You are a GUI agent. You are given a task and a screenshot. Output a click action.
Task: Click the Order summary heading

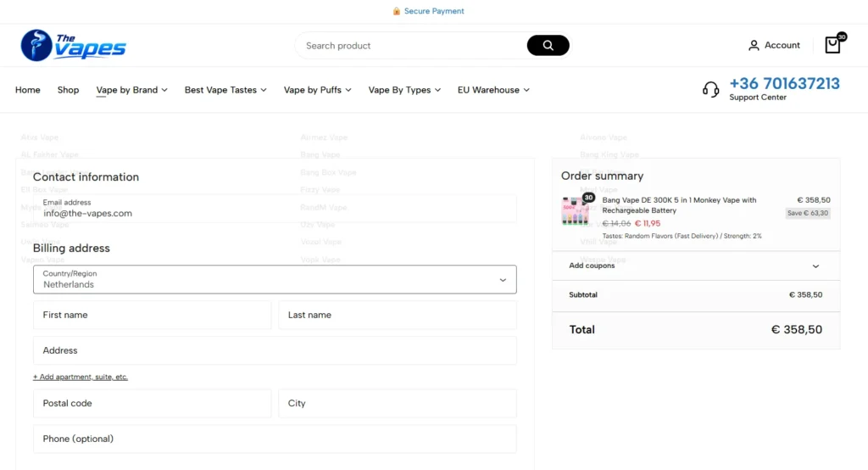tap(603, 176)
